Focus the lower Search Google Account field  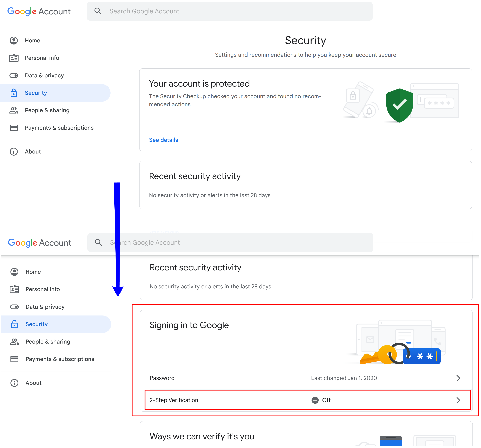(x=230, y=242)
